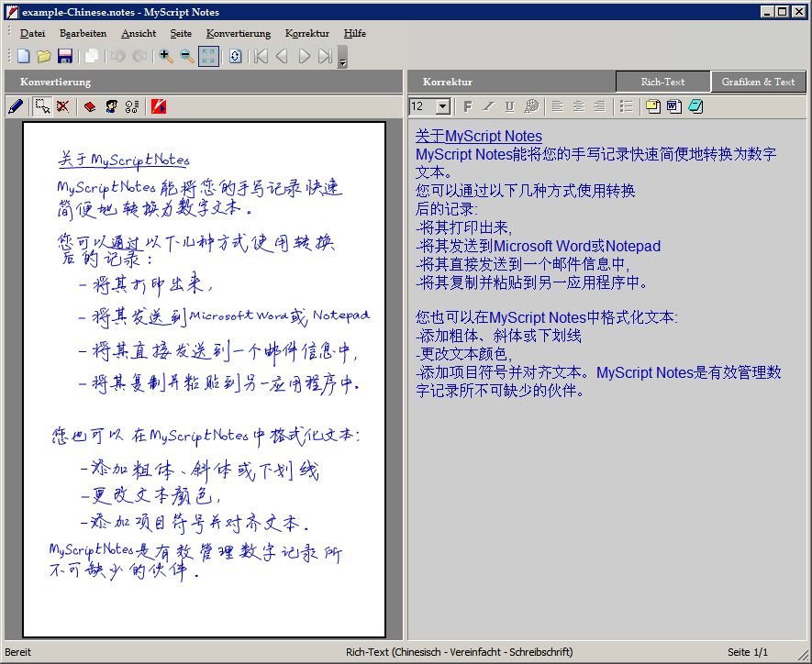Open the Seite menu

[x=181, y=33]
